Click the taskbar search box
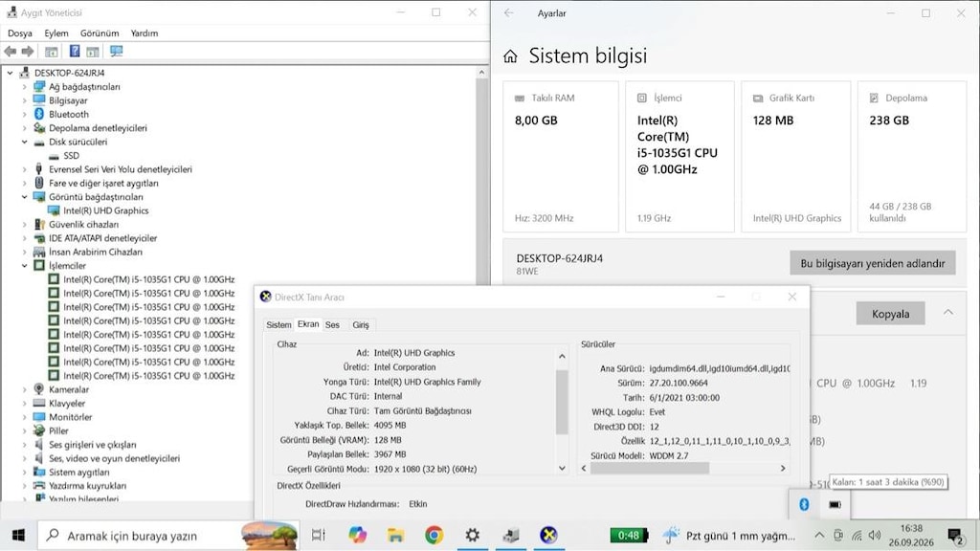 (167, 536)
